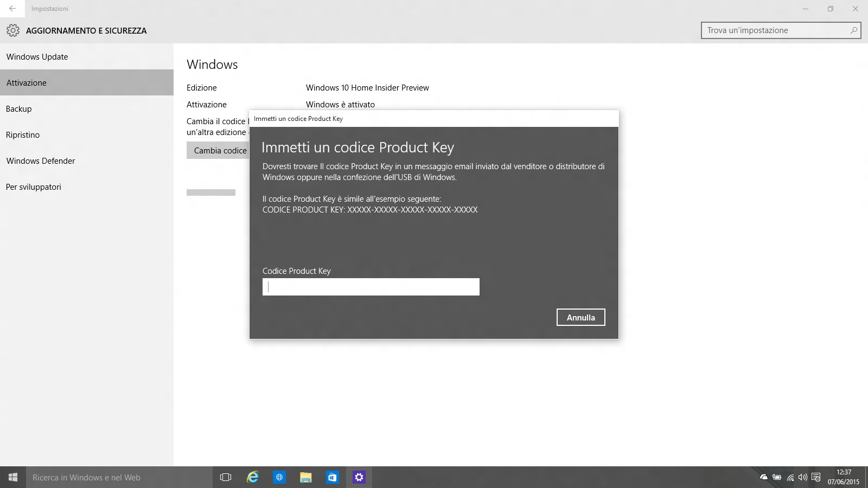Open the Windows Start button
This screenshot has height=488, width=868.
(x=13, y=477)
